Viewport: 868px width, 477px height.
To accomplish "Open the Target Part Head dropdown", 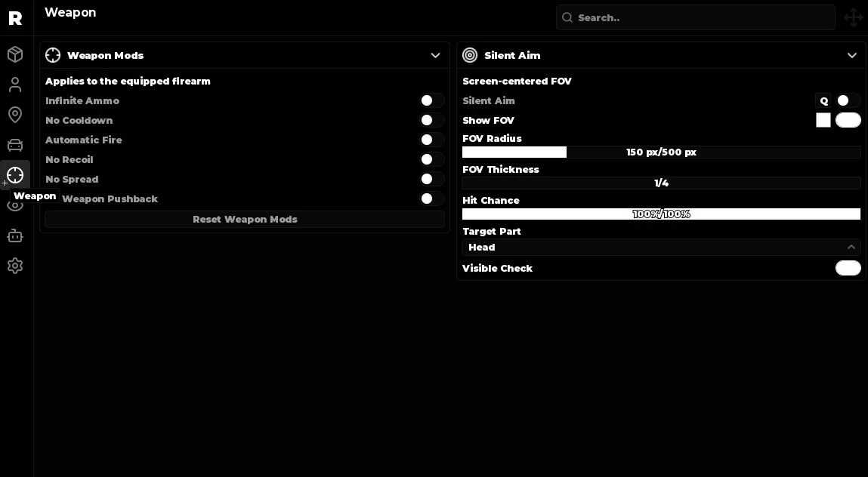I will point(661,248).
